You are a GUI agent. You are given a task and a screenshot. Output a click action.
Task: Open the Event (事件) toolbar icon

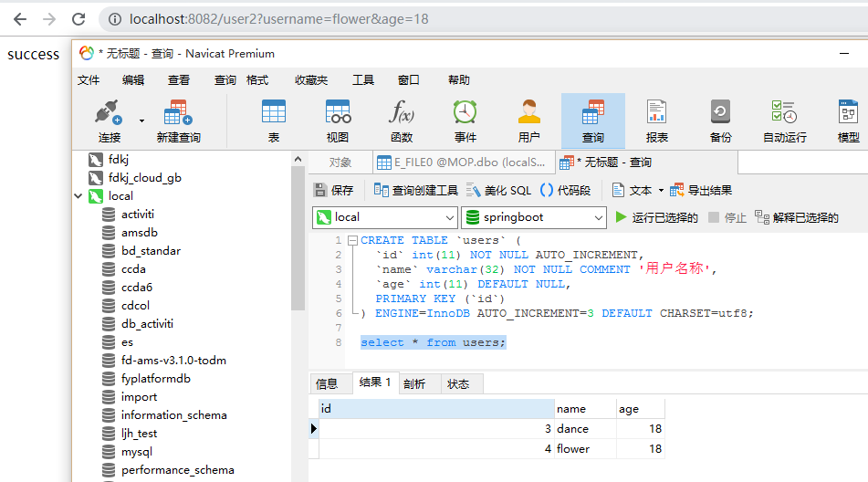pos(465,121)
